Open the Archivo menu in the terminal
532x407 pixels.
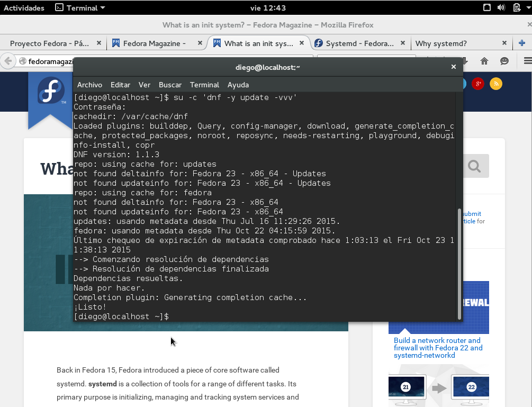89,85
